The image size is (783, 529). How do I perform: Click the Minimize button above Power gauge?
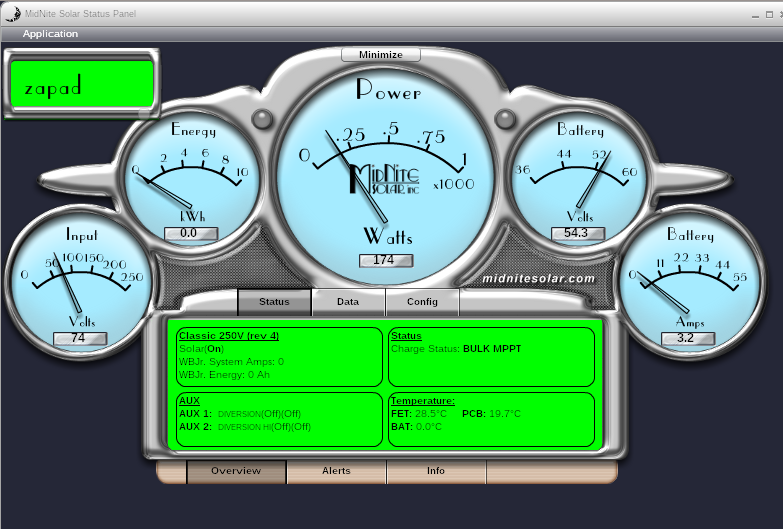pos(380,54)
